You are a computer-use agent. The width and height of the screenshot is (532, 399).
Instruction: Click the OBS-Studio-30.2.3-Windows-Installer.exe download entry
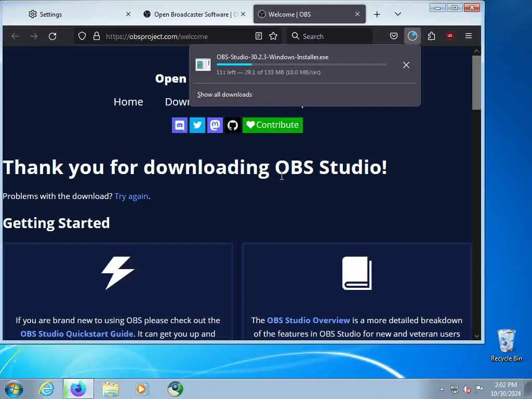click(x=304, y=64)
